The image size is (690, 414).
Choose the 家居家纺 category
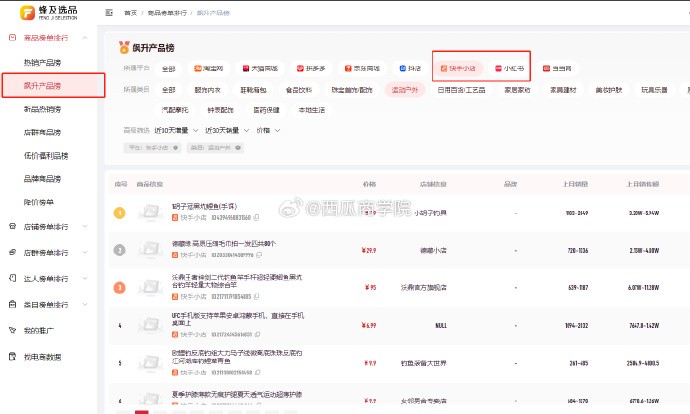tap(517, 90)
